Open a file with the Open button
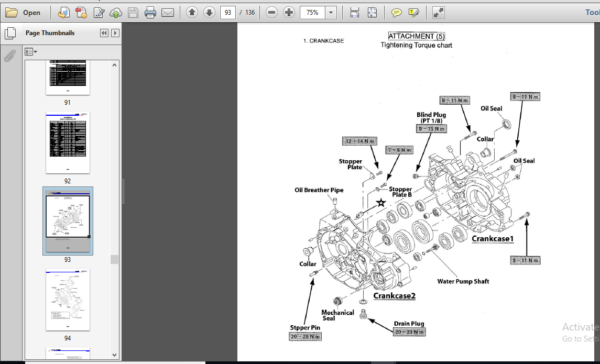600x364 pixels. click(x=23, y=13)
